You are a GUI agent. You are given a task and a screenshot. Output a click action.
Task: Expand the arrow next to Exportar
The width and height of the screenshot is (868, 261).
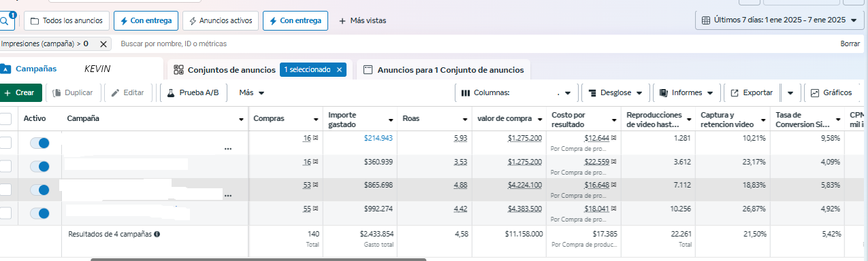coord(790,92)
